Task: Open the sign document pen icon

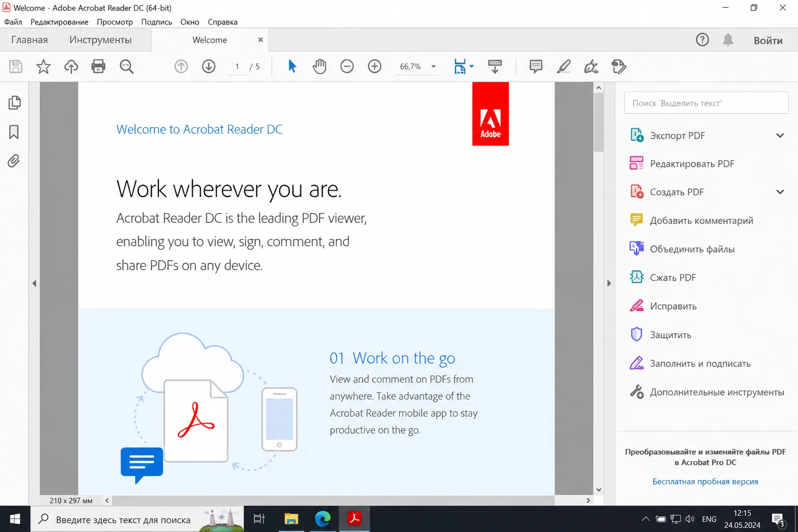Action: click(591, 66)
